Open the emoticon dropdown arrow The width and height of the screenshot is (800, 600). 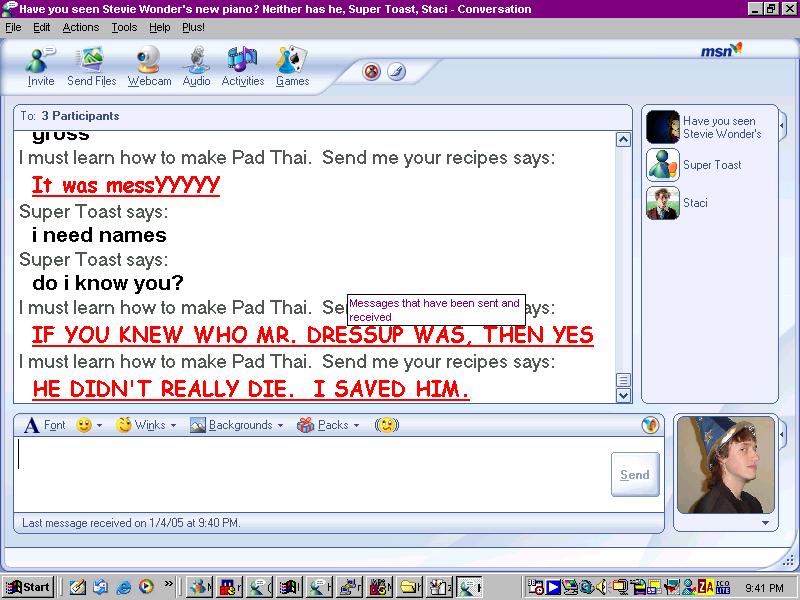pyautogui.click(x=99, y=426)
